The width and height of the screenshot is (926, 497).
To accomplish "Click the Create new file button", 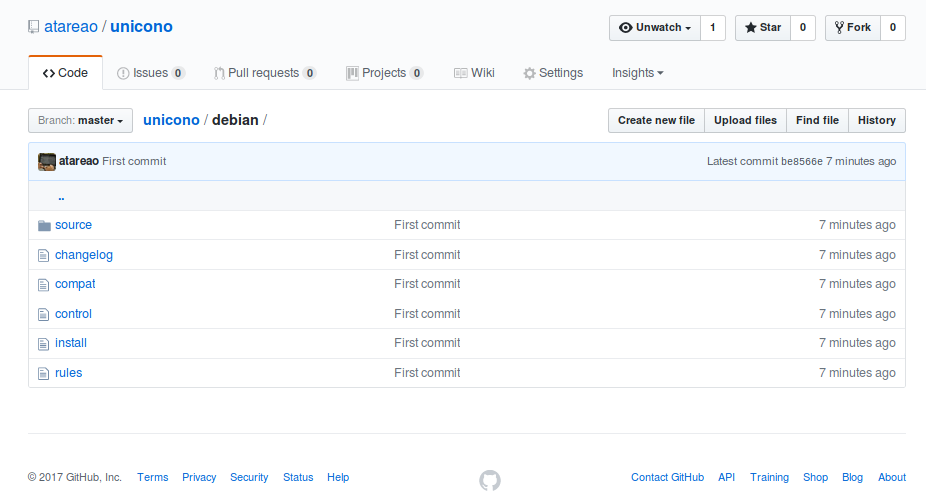I will coord(656,120).
